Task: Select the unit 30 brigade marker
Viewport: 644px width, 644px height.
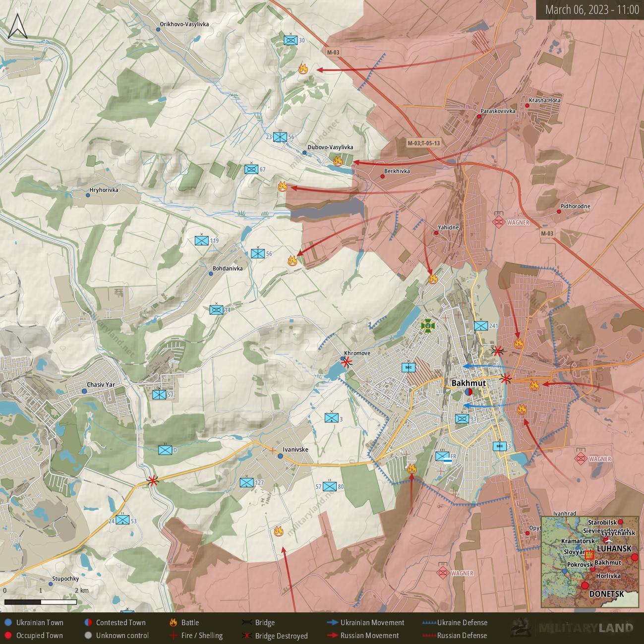Action: [291, 40]
